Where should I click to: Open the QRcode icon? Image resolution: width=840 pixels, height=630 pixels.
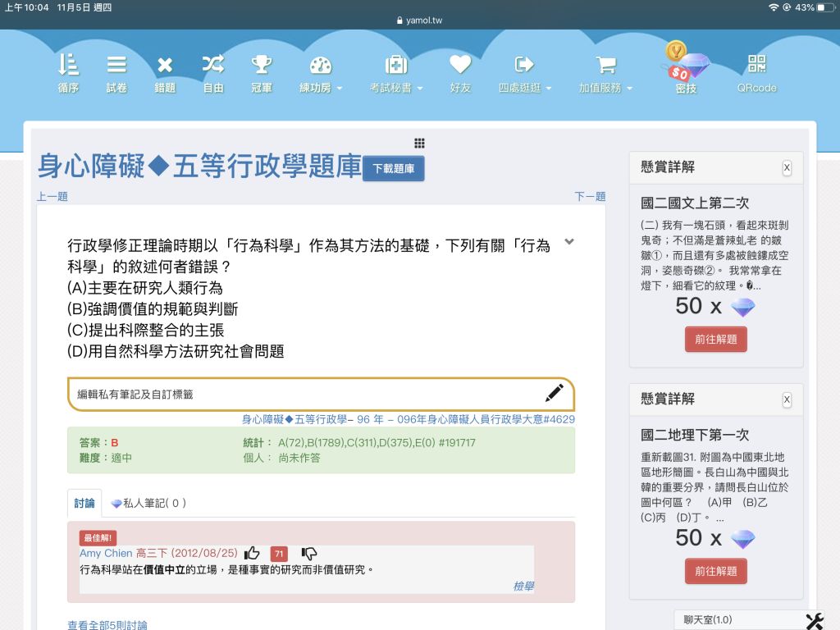click(756, 73)
